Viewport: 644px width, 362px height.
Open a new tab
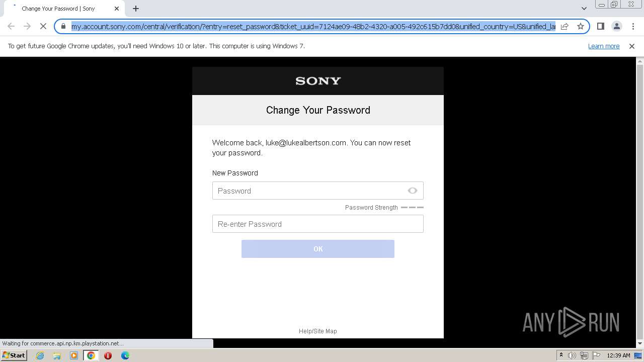136,9
